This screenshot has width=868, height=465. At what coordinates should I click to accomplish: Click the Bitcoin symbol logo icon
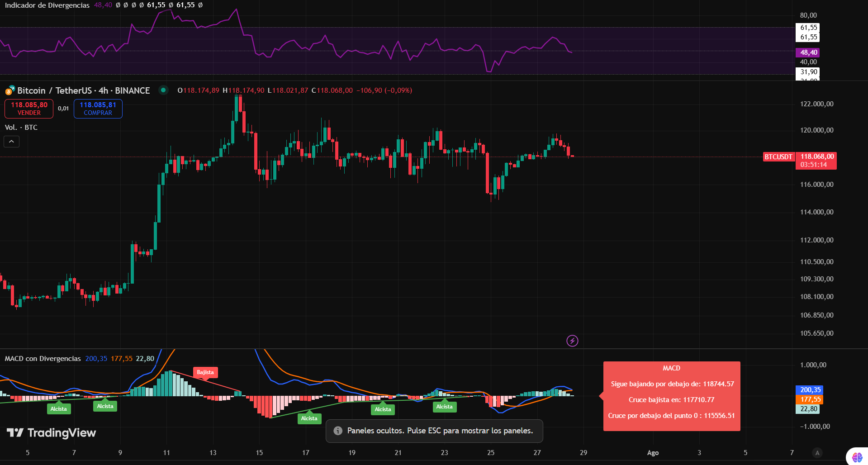pos(10,90)
